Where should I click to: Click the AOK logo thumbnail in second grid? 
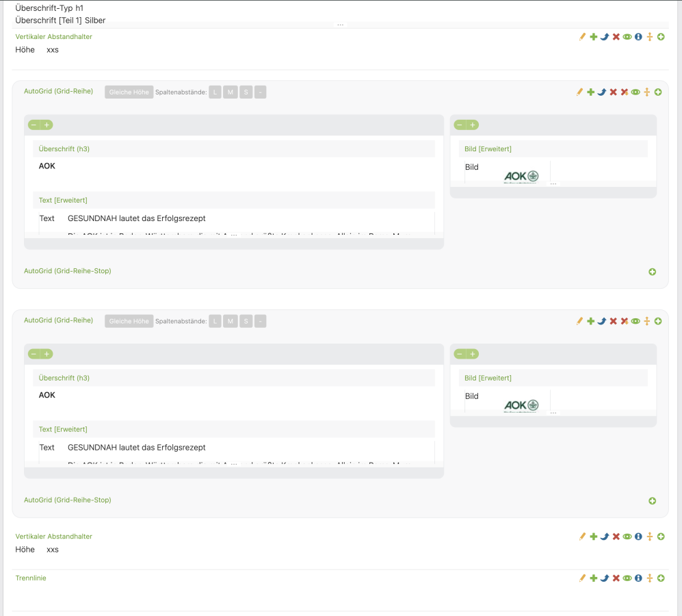pos(521,405)
